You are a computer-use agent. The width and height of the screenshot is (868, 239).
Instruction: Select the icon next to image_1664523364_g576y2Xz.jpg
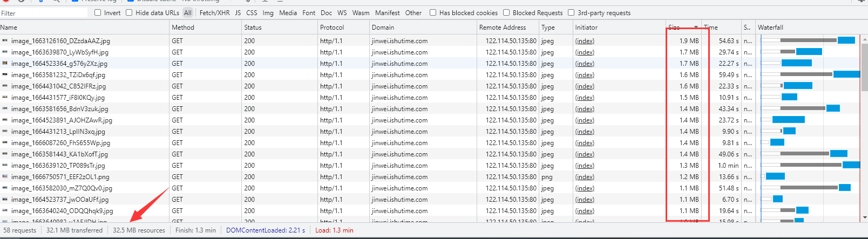pyautogui.click(x=5, y=63)
